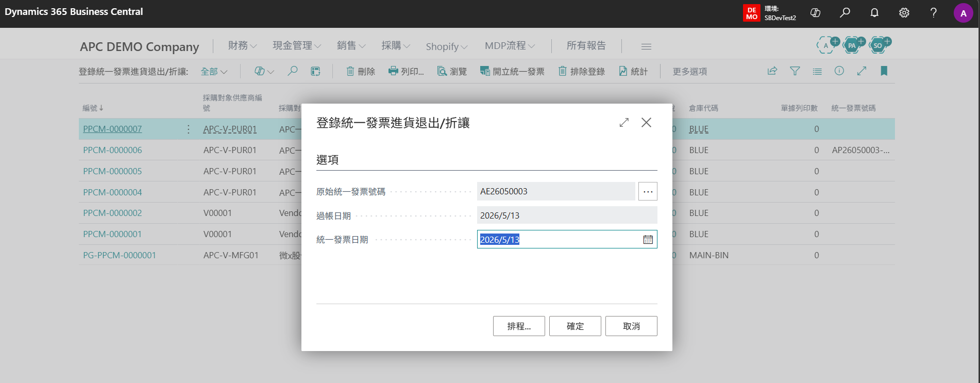The width and height of the screenshot is (980, 383).
Task: Click 排除登錄 action
Action: (582, 71)
